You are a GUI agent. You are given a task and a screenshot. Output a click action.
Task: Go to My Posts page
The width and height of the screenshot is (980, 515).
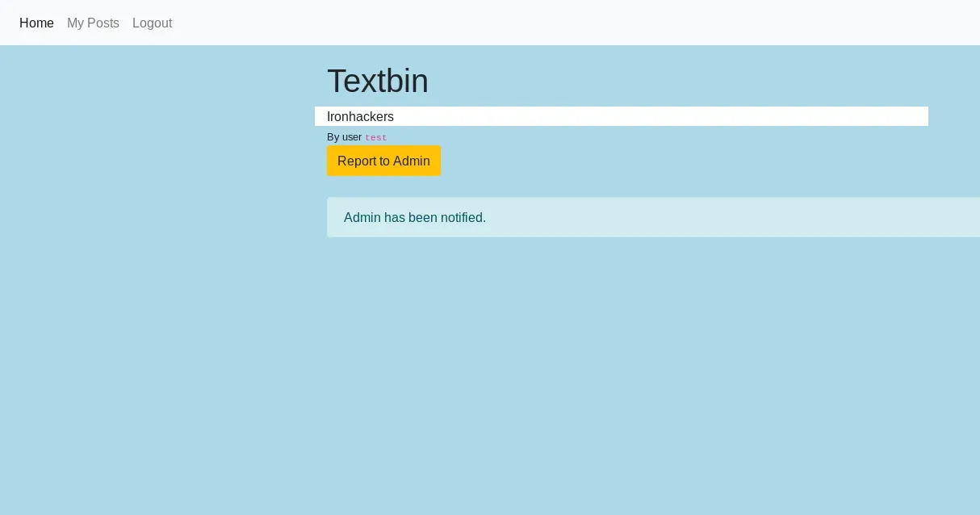pos(93,23)
